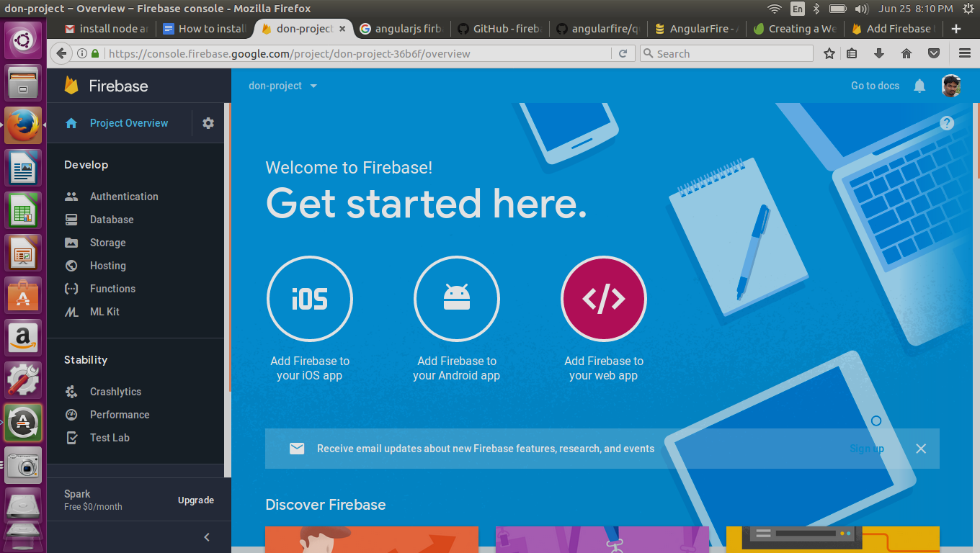Open the user account avatar

[951, 86]
